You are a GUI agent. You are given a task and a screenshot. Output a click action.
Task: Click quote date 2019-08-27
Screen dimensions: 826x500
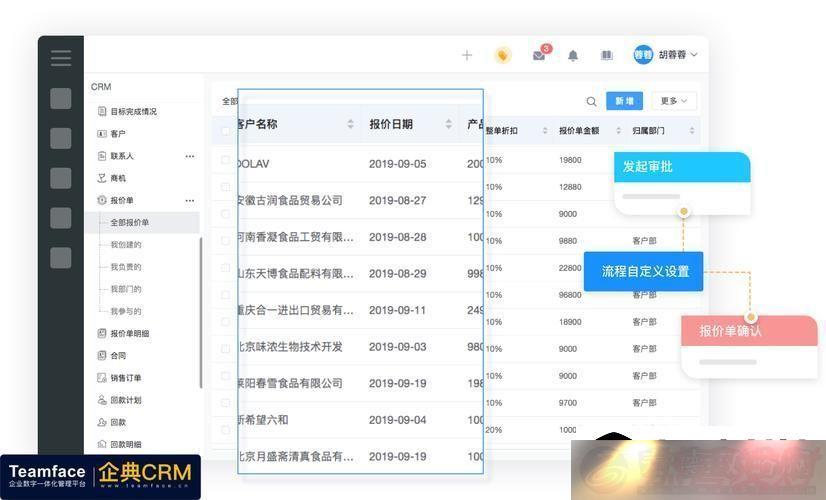point(397,200)
